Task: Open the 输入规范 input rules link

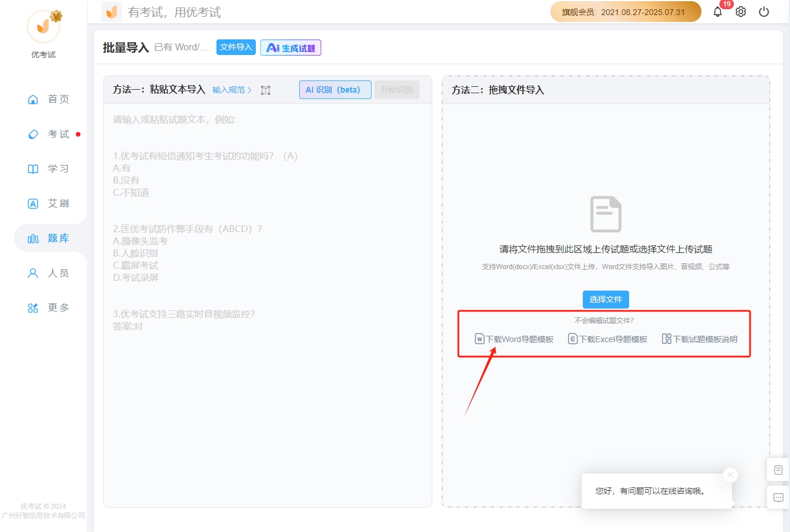Action: coord(232,90)
